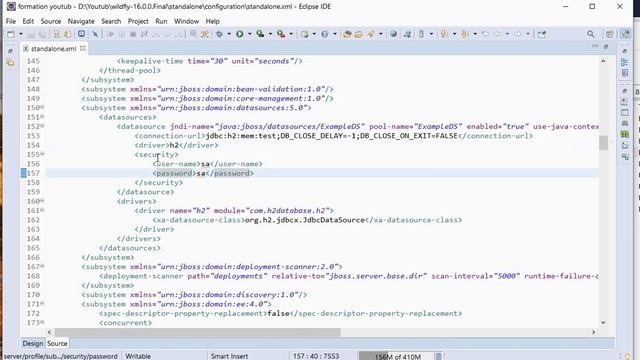Click the Open Task folder icon
The height and width of the screenshot is (360, 640).
pos(358,34)
